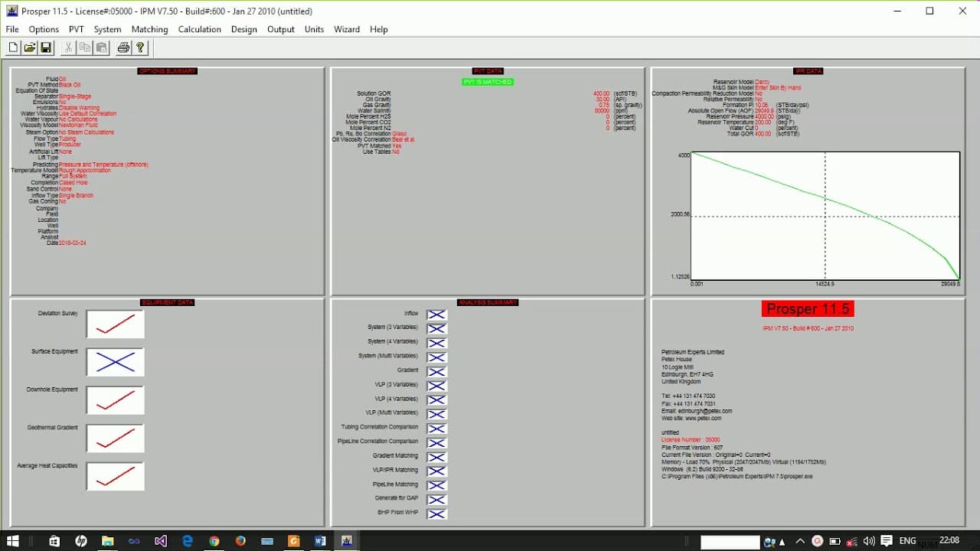The image size is (980, 551).
Task: Open Visual Studio from the taskbar
Action: tap(161, 541)
